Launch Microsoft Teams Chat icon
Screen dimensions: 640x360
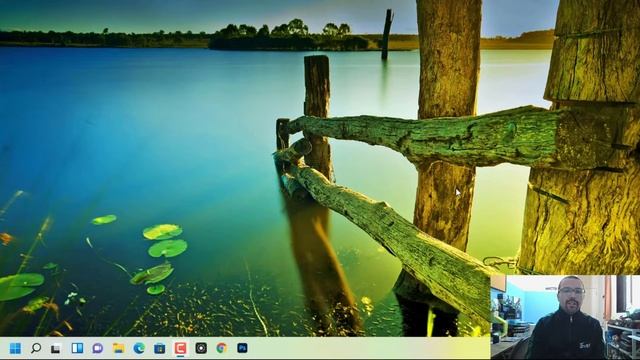98,348
